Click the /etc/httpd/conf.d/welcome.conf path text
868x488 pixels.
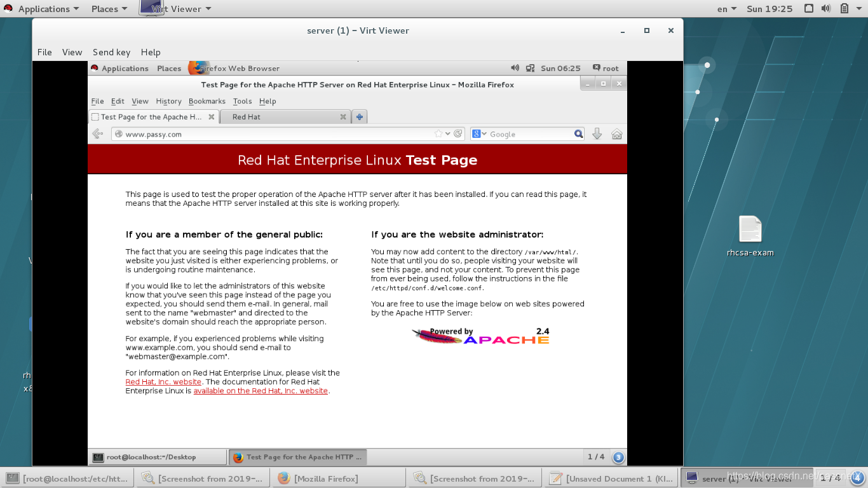[428, 288]
